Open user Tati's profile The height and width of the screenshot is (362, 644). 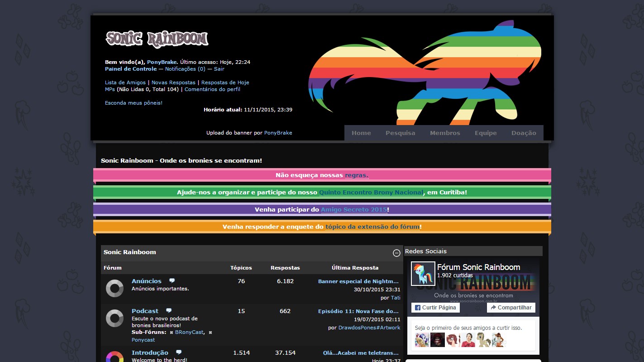396,298
